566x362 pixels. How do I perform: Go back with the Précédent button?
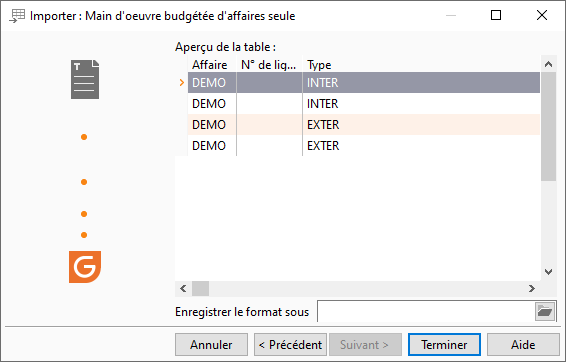click(x=290, y=345)
